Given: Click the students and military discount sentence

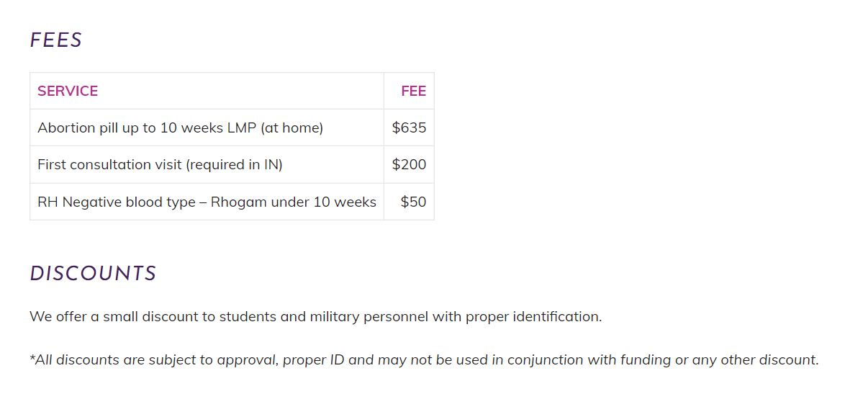Looking at the screenshot, I should click(315, 316).
